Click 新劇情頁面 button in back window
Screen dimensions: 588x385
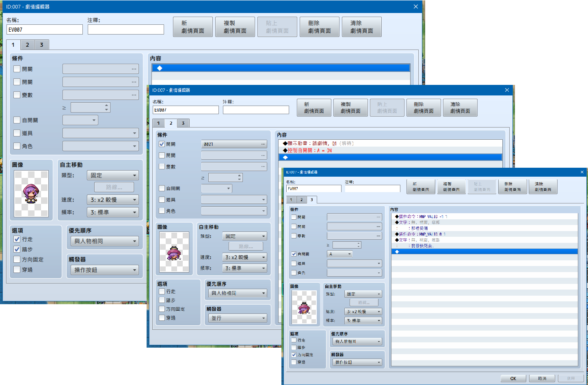point(193,27)
